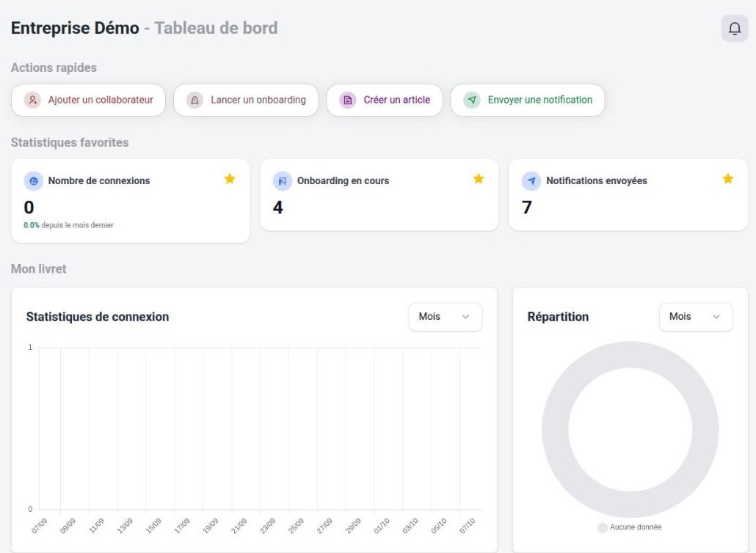Open the Mois dropdown for Statistiques de connexion
This screenshot has height=553, width=756.
point(445,317)
